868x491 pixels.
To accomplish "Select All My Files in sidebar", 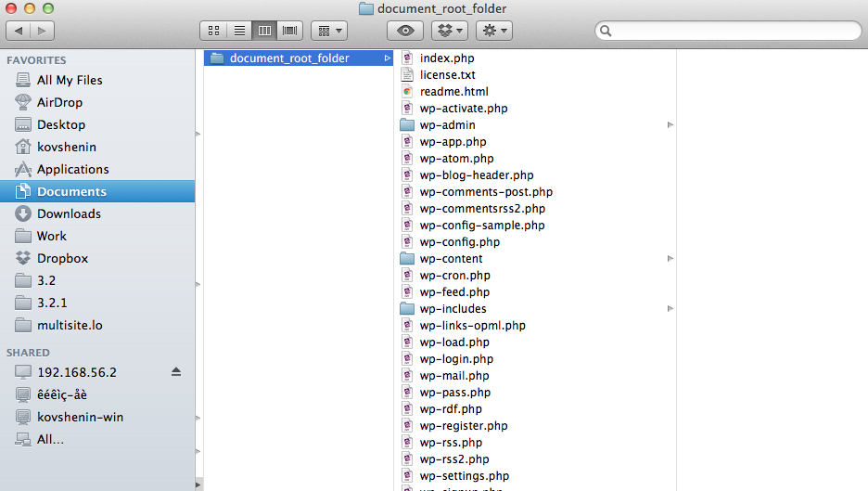I will [97, 81].
